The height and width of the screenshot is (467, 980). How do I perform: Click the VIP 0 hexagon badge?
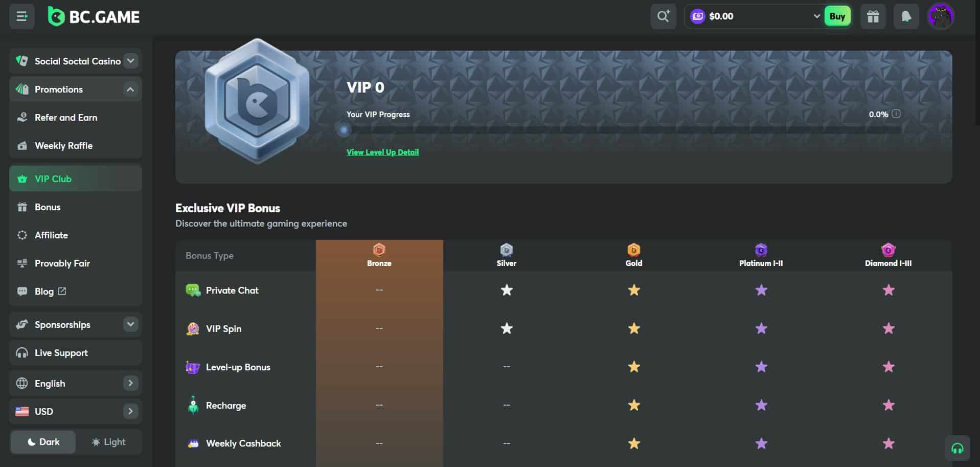[257, 101]
